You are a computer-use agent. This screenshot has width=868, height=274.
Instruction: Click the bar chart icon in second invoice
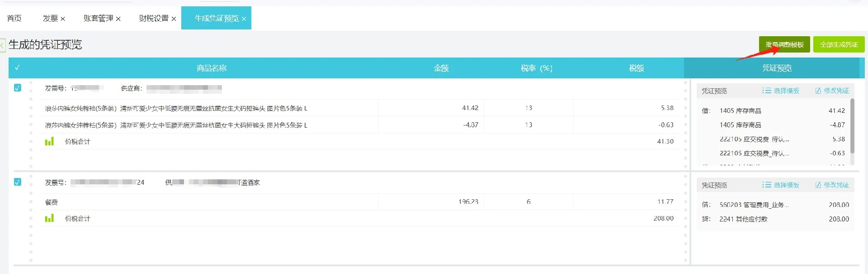(49, 218)
